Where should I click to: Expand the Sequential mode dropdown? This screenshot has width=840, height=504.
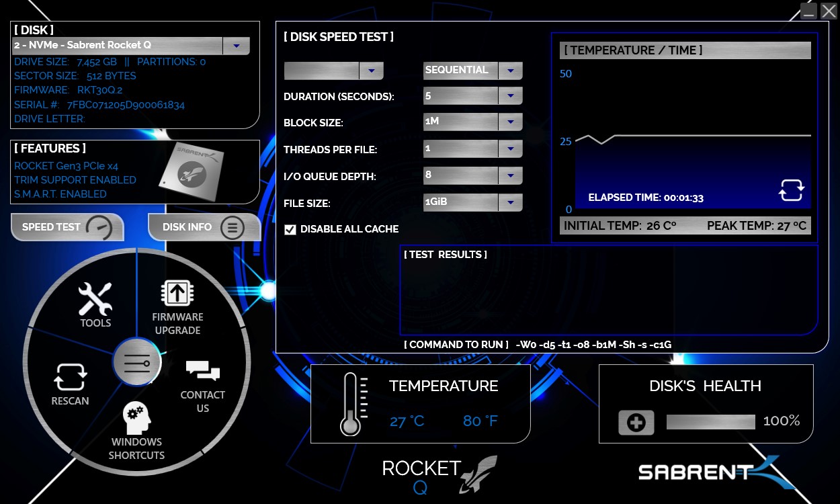(x=511, y=71)
